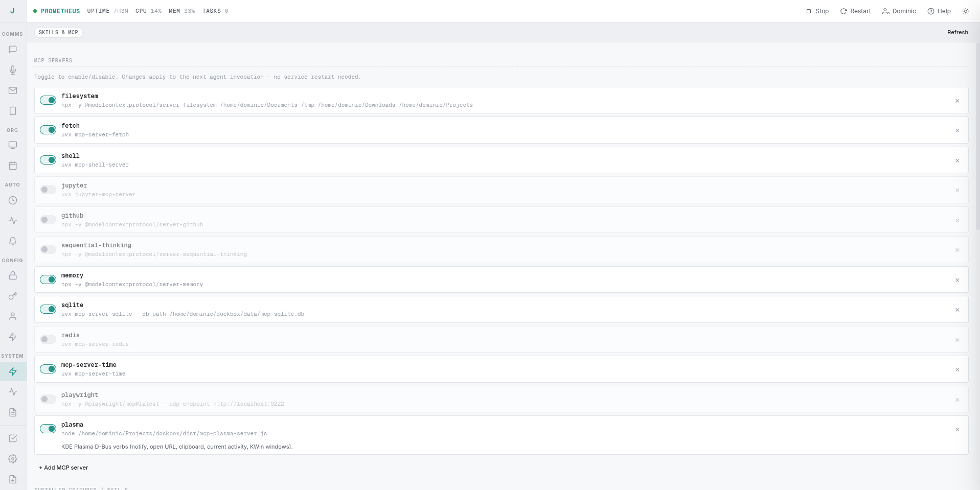Disable the filesystem server toggle
980x490 pixels.
(x=48, y=100)
